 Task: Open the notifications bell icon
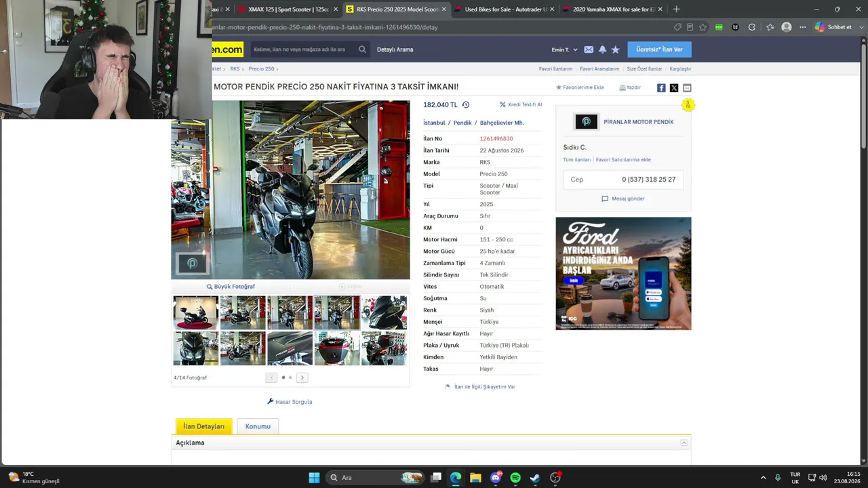point(602,49)
